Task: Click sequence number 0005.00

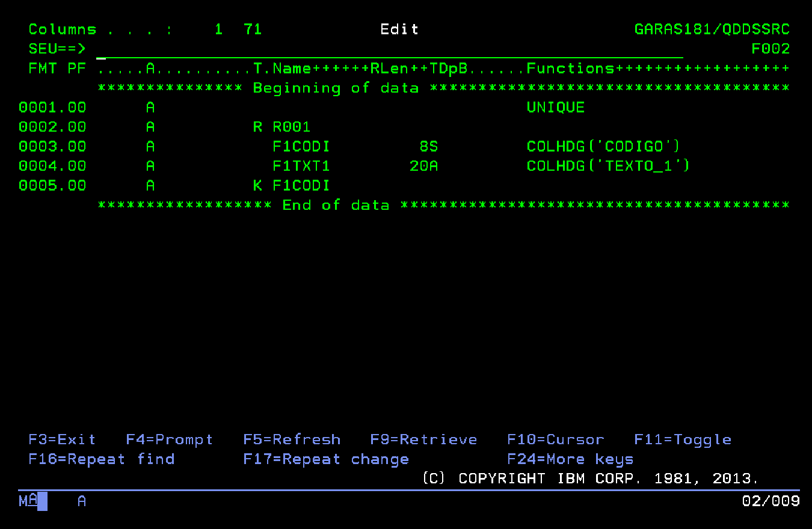Action: (x=52, y=186)
